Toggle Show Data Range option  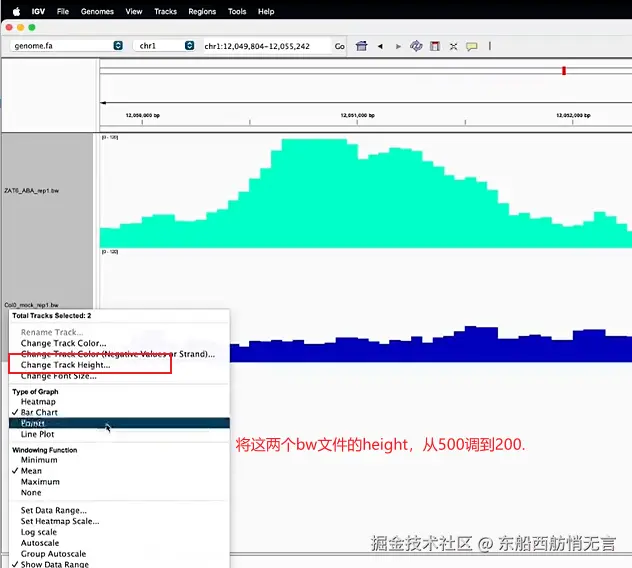coord(55,564)
